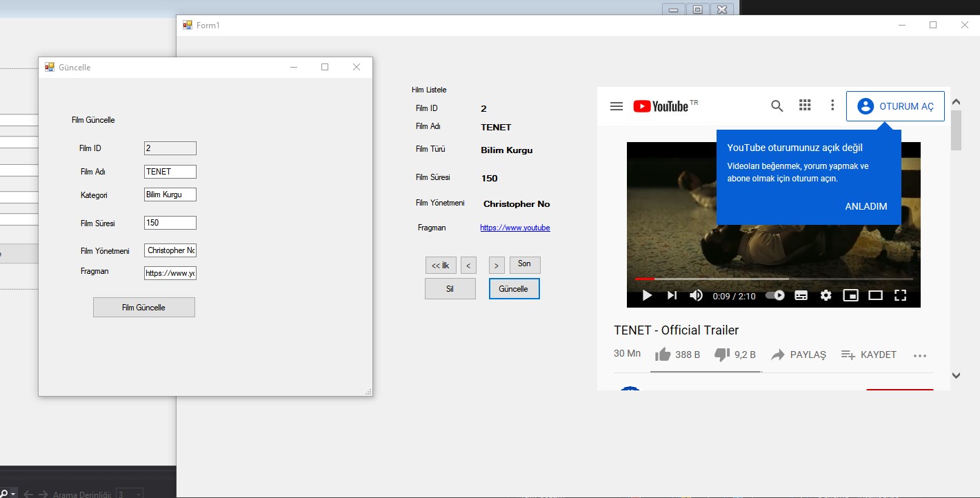This screenshot has height=498, width=980.
Task: Open the Fragman youtube link in Form1
Action: pyautogui.click(x=515, y=228)
